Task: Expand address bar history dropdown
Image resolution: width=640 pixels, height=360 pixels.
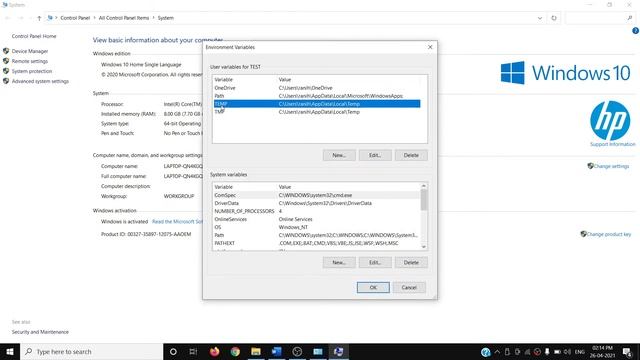Action: tap(540, 18)
